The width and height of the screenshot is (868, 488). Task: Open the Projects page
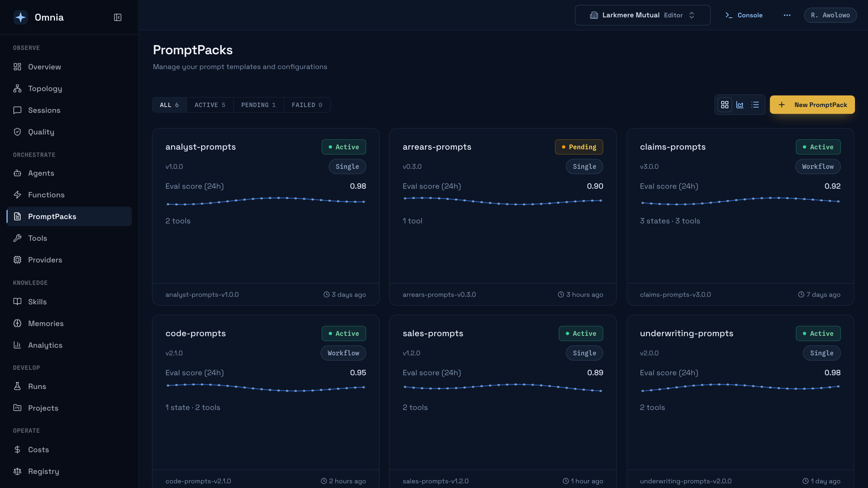click(69, 408)
